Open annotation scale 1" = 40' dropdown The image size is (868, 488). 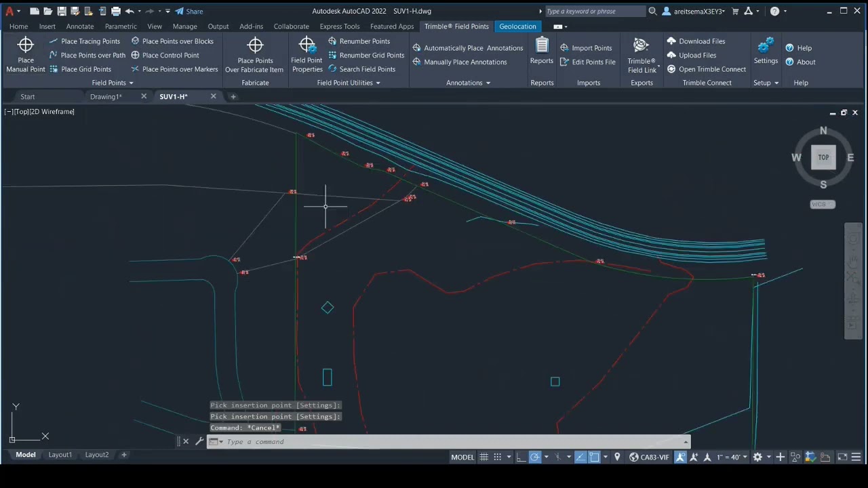tap(732, 457)
